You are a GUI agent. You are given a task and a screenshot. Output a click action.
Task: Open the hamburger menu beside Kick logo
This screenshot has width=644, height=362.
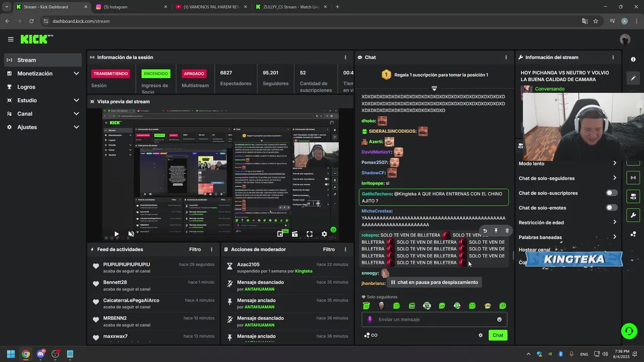pos(11,39)
